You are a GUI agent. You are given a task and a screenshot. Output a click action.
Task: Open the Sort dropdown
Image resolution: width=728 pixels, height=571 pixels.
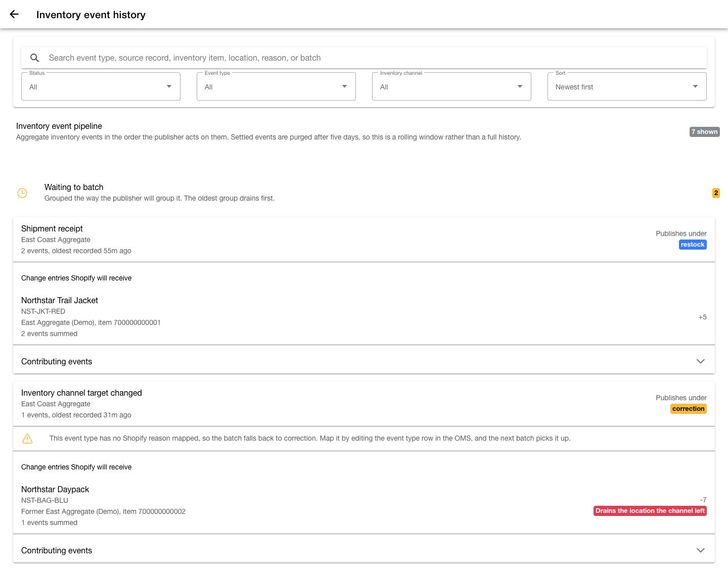pos(627,86)
